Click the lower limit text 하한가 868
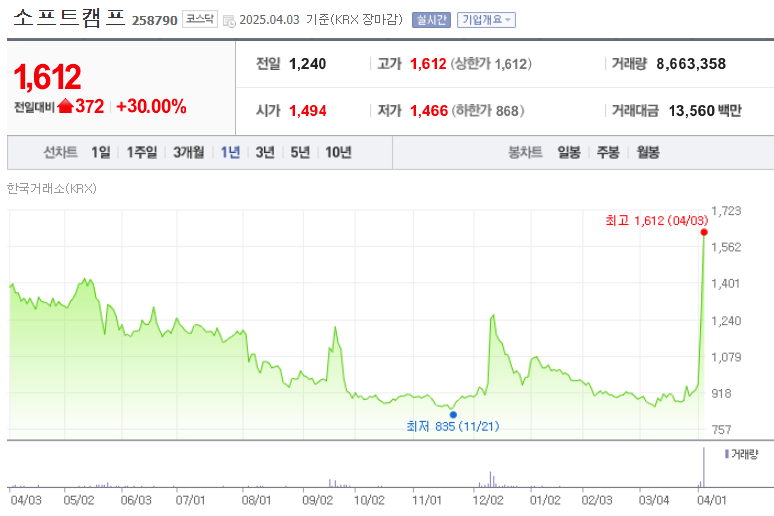The image size is (774, 516). [488, 111]
